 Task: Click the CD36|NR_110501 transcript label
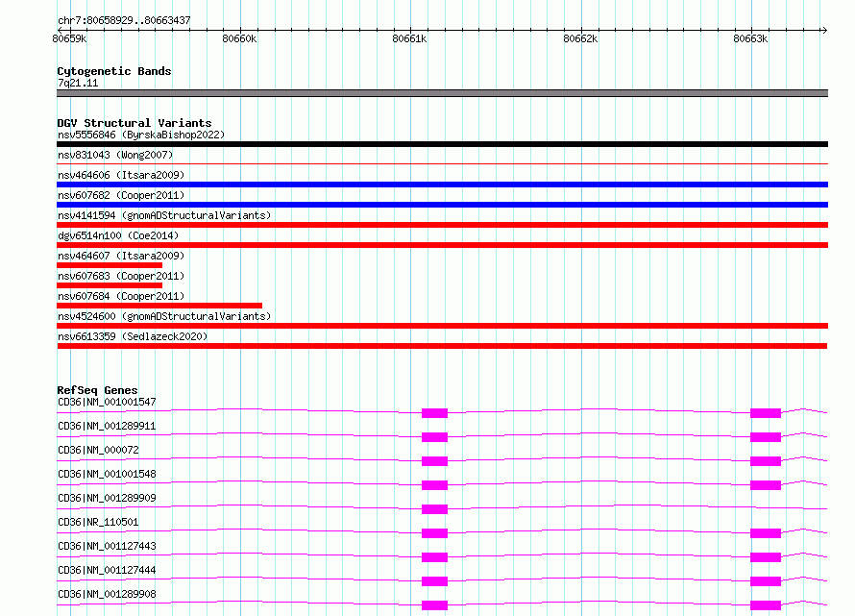click(98, 522)
